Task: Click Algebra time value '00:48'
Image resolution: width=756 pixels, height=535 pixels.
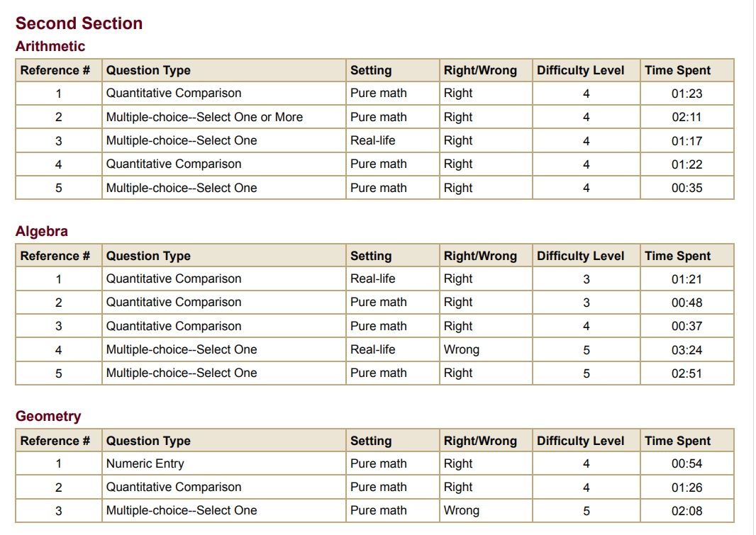Action: pos(686,303)
